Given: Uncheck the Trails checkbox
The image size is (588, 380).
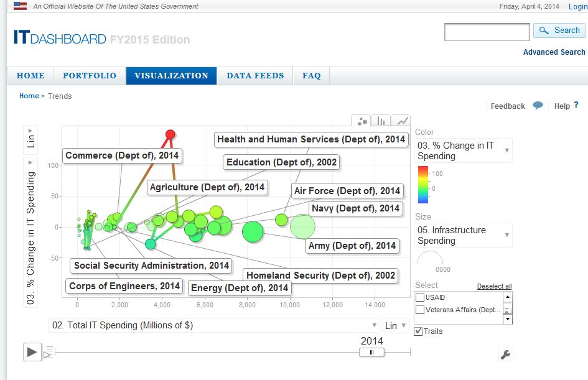Looking at the screenshot, I should click(419, 331).
